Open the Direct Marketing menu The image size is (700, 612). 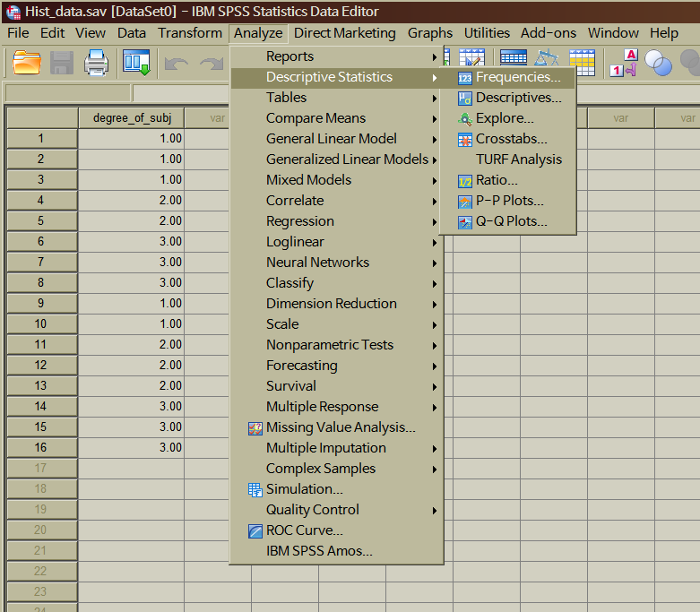coord(345,33)
